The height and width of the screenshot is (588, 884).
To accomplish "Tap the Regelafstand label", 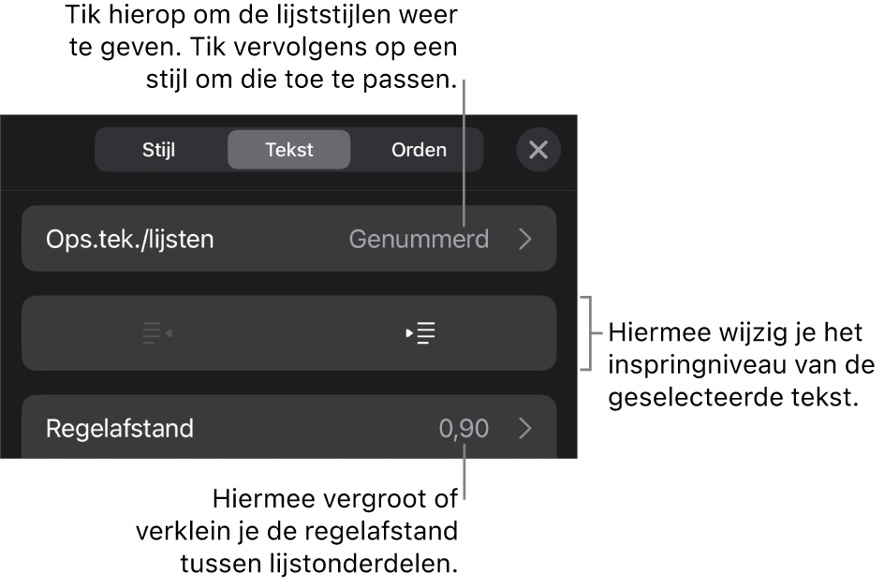I will click(x=120, y=429).
